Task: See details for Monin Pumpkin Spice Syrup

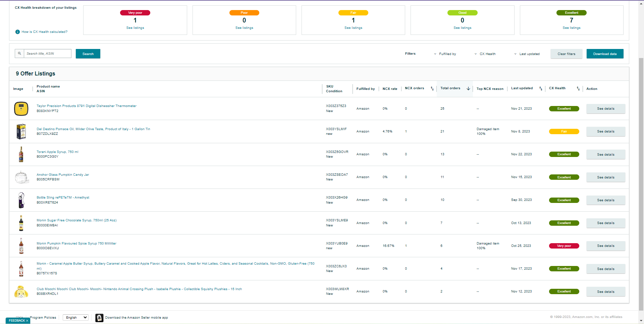Action: click(605, 246)
